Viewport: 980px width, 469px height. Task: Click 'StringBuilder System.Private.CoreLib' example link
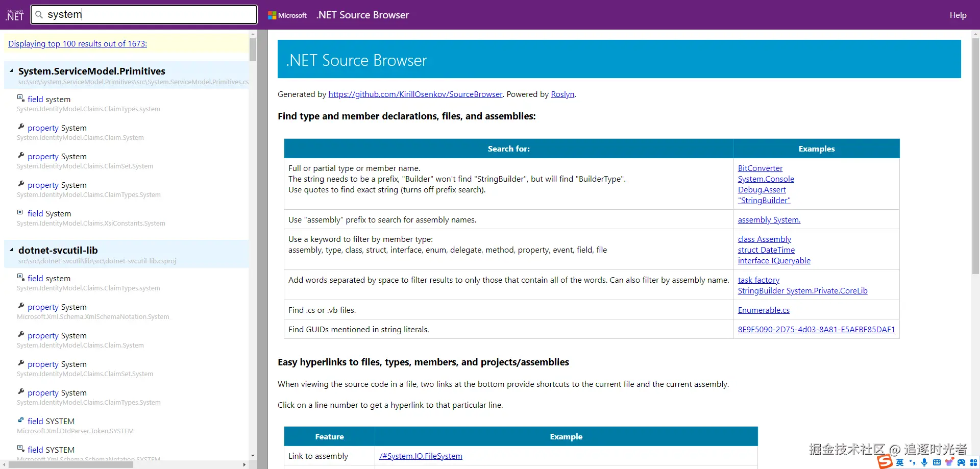803,291
